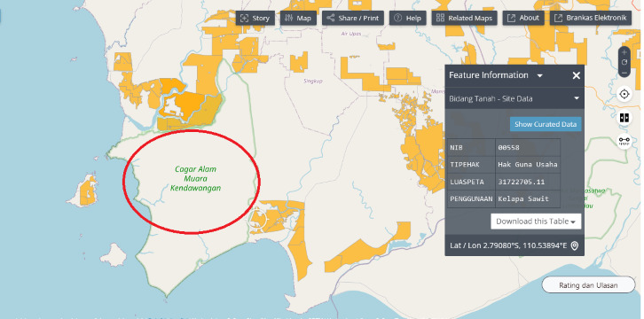The width and height of the screenshot is (644, 319).
Task: Zoom in with the plus icon
Action: 624,52
